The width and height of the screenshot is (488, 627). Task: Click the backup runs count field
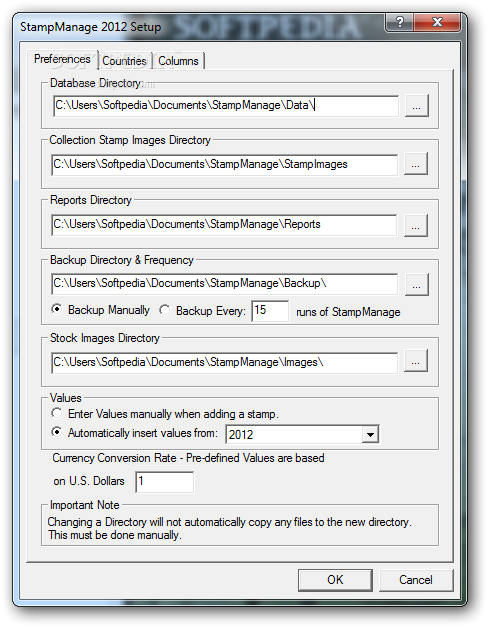270,311
